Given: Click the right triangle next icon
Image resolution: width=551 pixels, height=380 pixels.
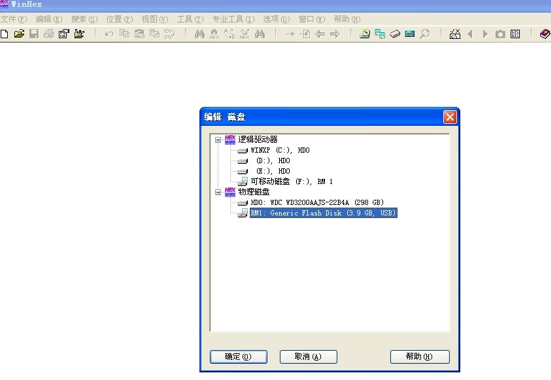Looking at the screenshot, I should pyautogui.click(x=485, y=34).
